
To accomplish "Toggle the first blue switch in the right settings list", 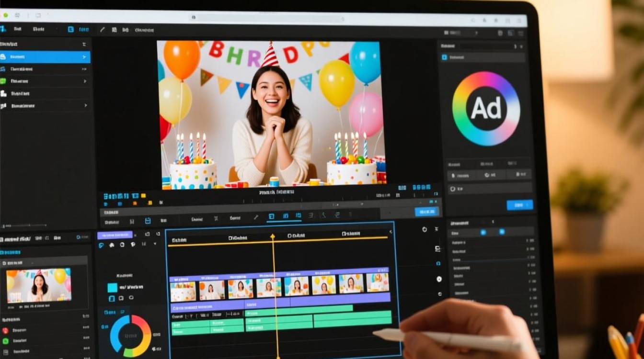I will pos(483,232).
